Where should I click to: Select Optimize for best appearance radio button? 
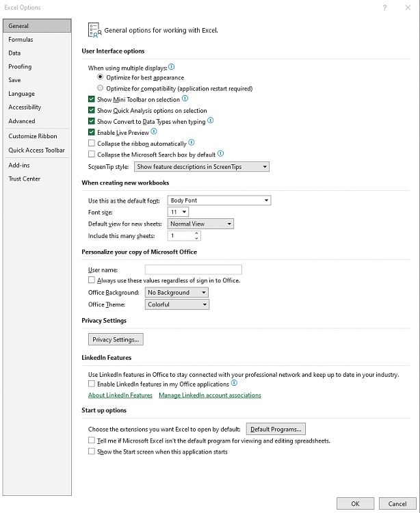(x=101, y=77)
